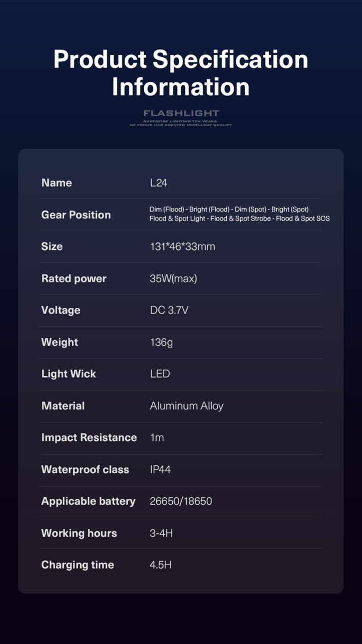
Task: Click the 26650/18650 battery value
Action: click(181, 501)
